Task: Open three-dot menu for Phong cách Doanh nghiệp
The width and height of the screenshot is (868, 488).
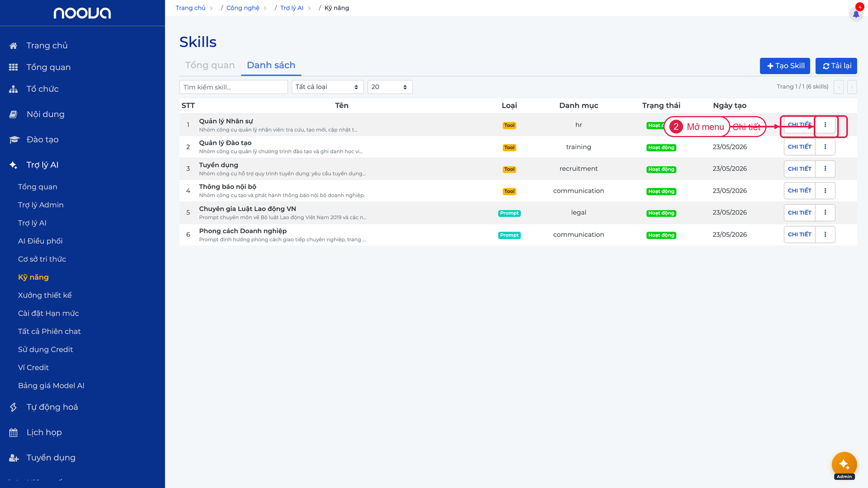Action: 825,234
